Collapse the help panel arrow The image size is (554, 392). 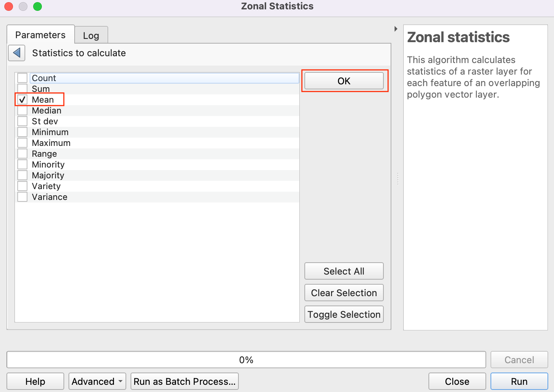[x=396, y=29]
